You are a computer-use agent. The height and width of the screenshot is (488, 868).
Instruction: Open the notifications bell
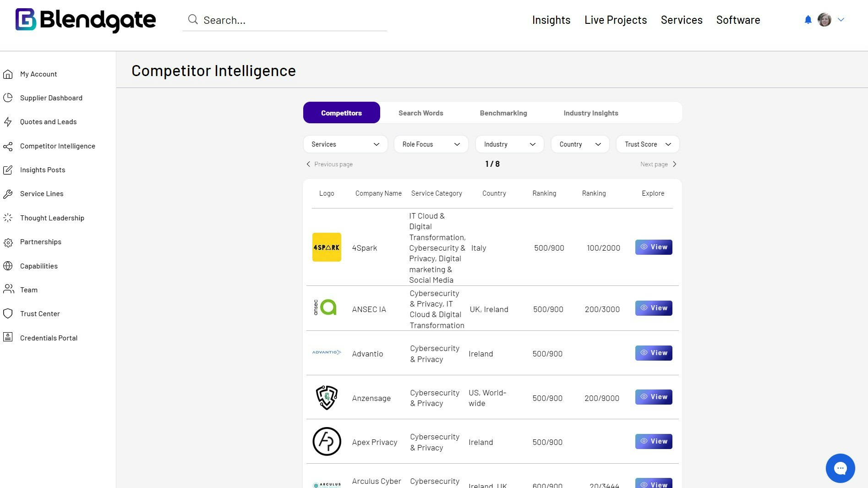808,20
